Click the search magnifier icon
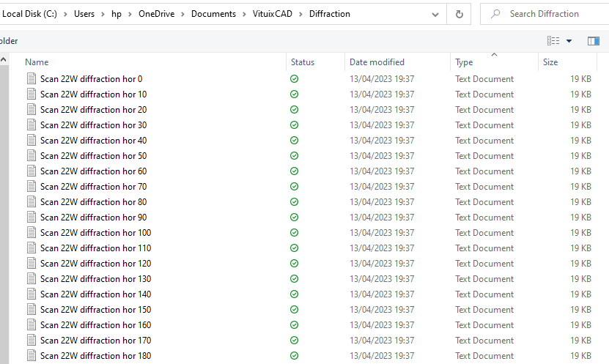 click(x=495, y=14)
